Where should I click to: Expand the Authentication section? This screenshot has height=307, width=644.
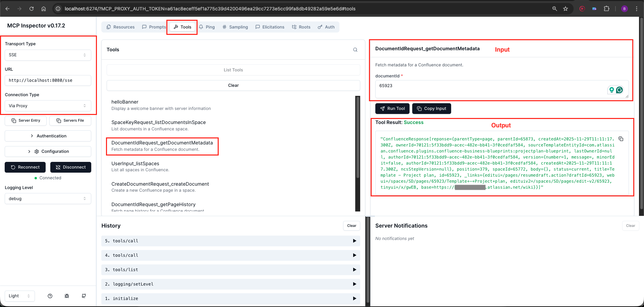[48, 136]
